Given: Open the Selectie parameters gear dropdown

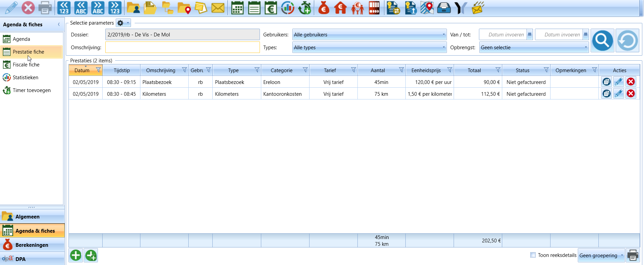Looking at the screenshot, I should point(123,23).
